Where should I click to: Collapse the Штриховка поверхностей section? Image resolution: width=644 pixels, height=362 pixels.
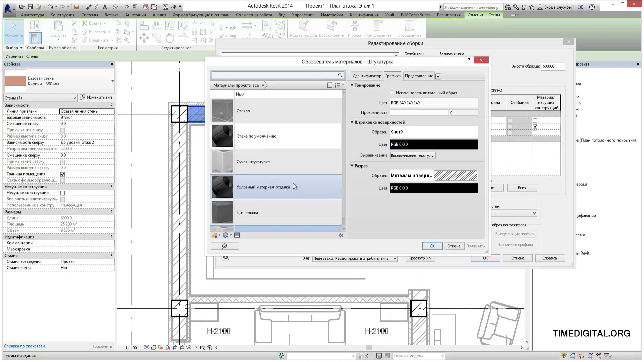[352, 122]
